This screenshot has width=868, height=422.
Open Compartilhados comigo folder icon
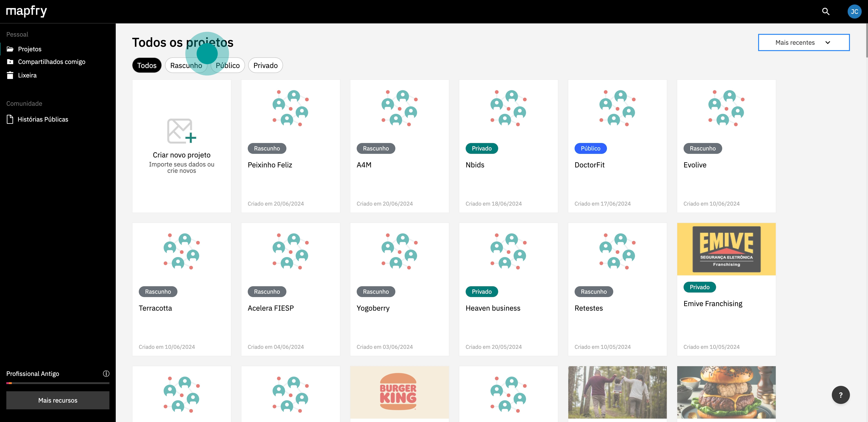[10, 62]
